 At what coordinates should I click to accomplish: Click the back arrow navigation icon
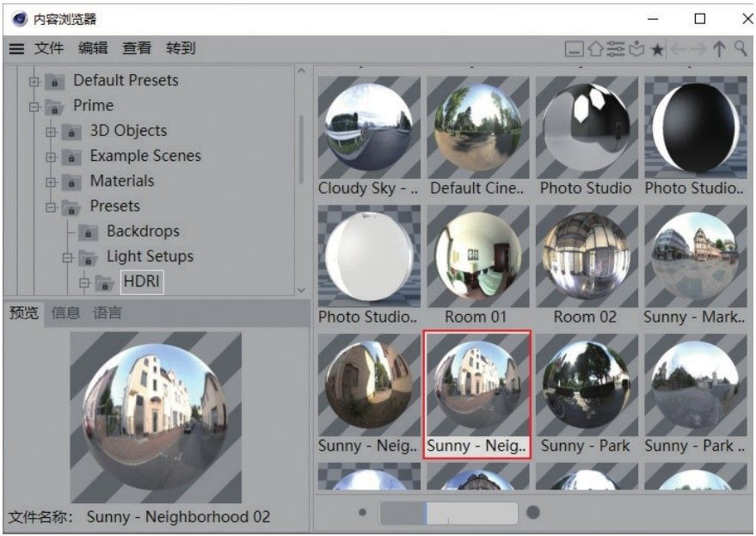679,49
